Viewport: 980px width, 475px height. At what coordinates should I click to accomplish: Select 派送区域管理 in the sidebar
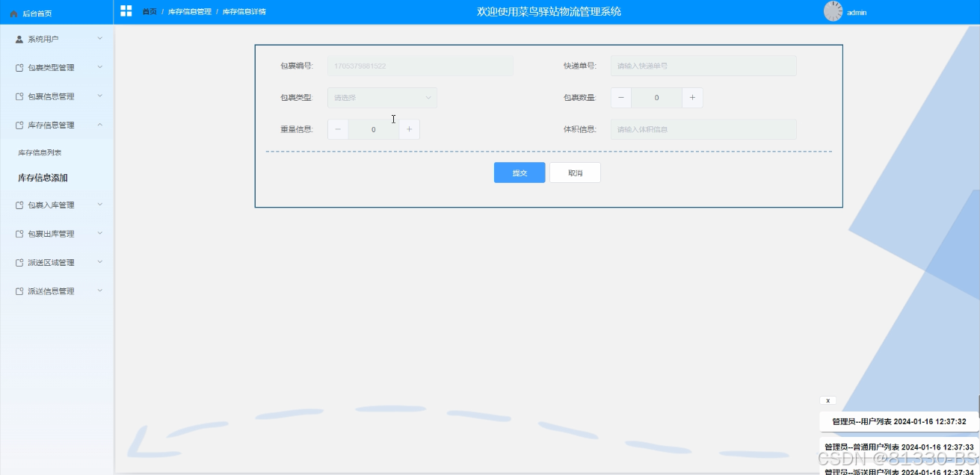click(x=57, y=263)
